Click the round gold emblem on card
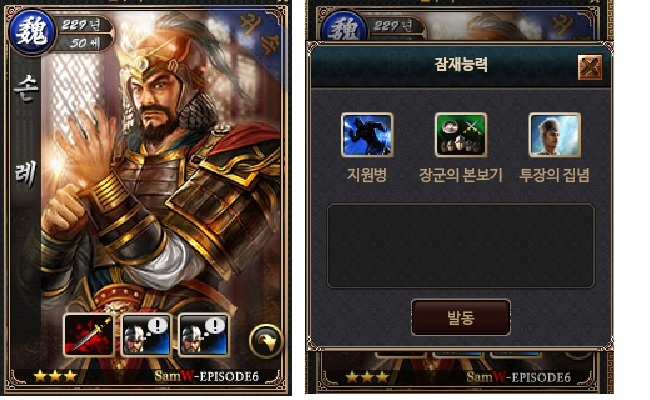The image size is (650, 400). click(266, 341)
